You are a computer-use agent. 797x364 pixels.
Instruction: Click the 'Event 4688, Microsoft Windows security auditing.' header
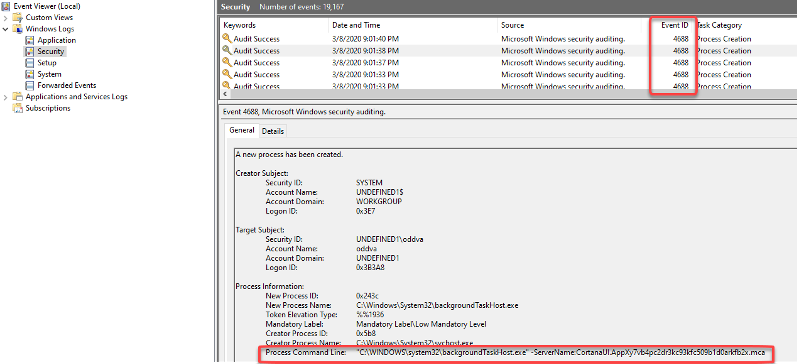[x=304, y=112]
